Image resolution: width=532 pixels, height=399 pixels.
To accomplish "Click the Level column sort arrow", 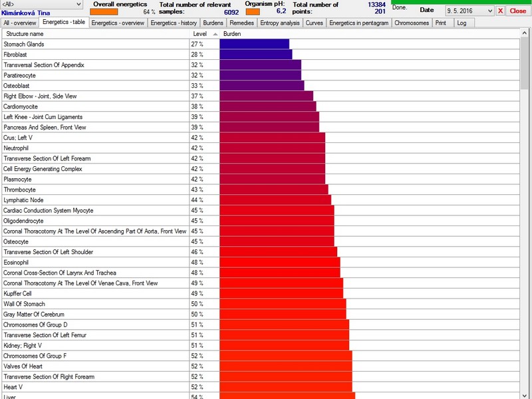I will 215,34.
